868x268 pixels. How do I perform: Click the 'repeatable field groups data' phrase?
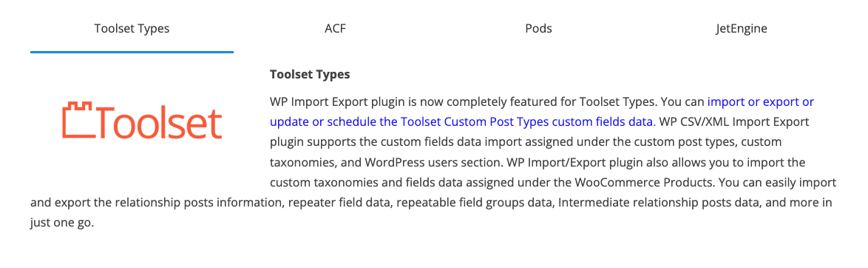pyautogui.click(x=472, y=203)
